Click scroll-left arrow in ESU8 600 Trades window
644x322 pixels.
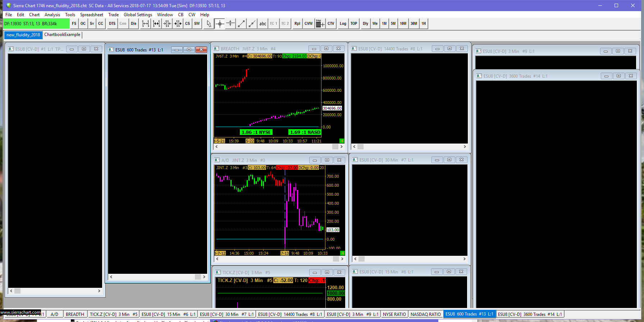pos(111,277)
